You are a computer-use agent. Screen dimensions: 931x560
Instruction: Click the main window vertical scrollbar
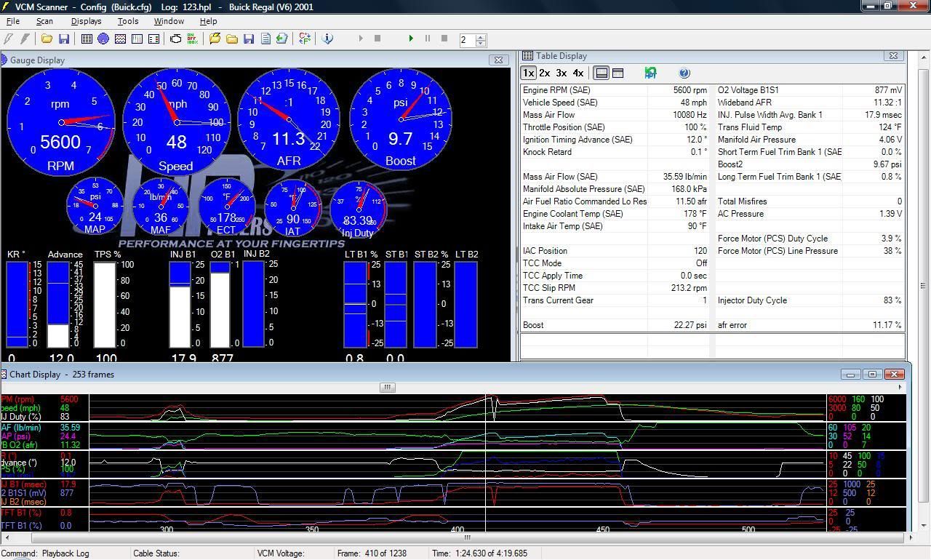click(924, 285)
